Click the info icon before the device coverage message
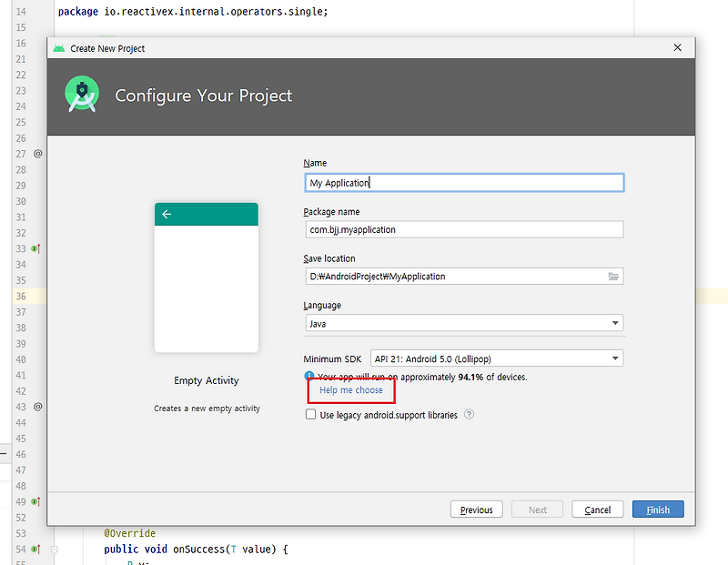 click(x=309, y=377)
